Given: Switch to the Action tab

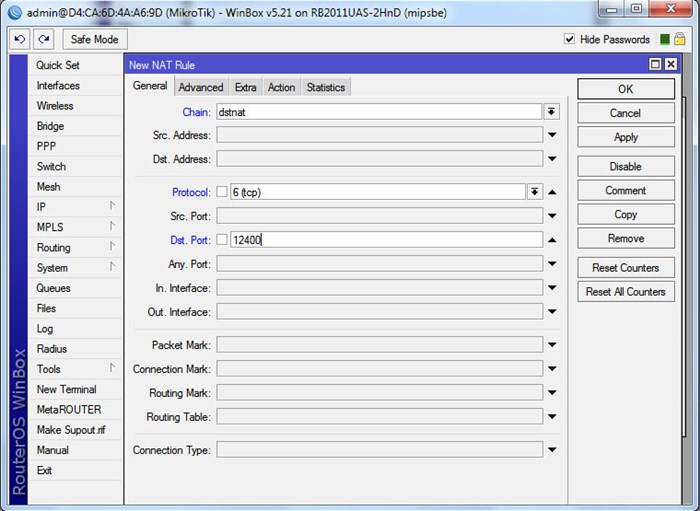Looking at the screenshot, I should click(x=281, y=87).
